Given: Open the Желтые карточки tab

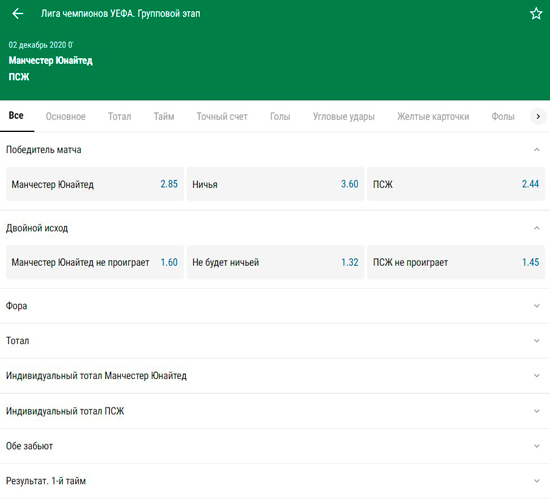Looking at the screenshot, I should [433, 116].
